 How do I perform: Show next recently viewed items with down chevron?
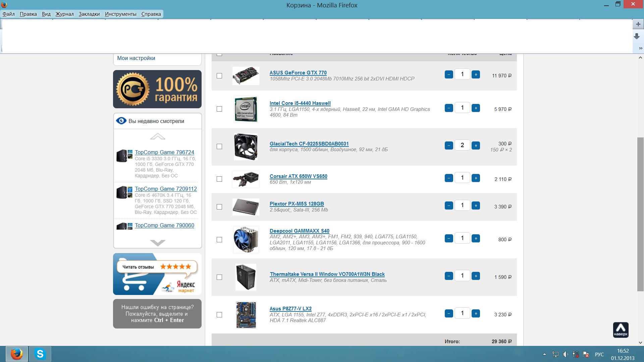click(x=158, y=243)
